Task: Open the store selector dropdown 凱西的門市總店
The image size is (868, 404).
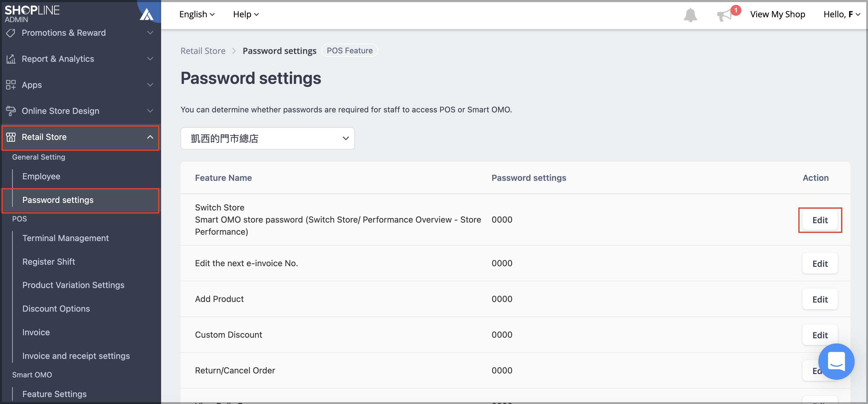Action: click(267, 138)
